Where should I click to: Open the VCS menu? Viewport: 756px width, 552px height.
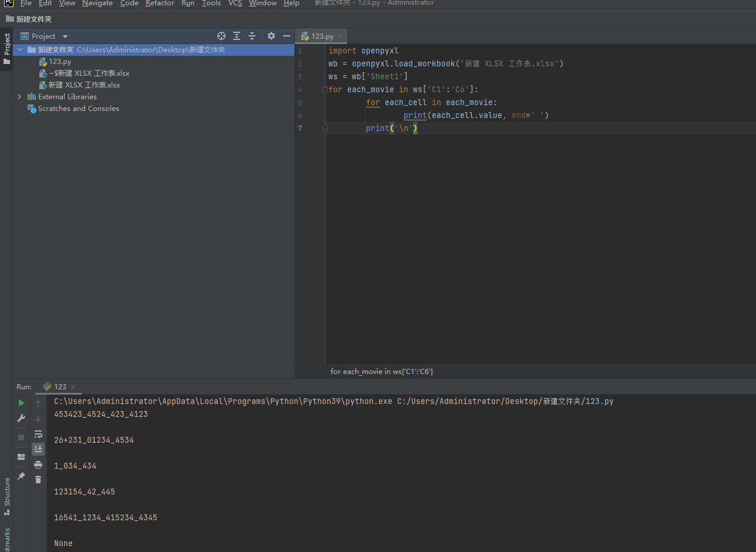point(235,3)
